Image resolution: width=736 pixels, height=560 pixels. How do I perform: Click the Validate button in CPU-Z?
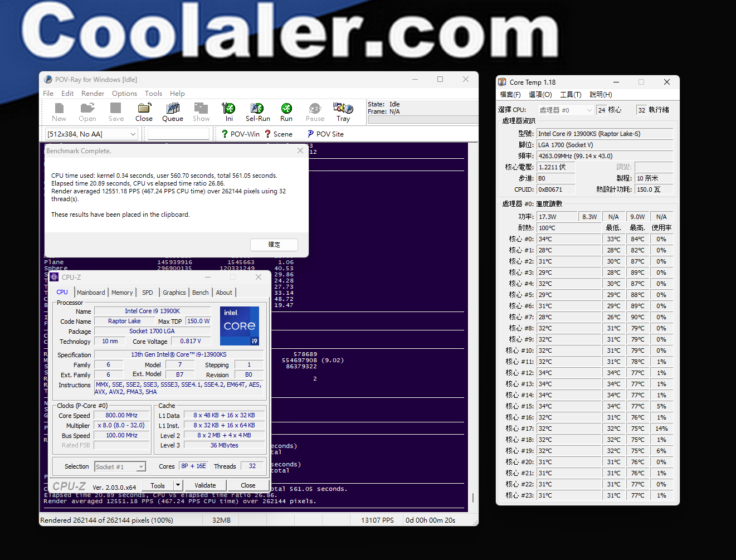[x=205, y=485]
